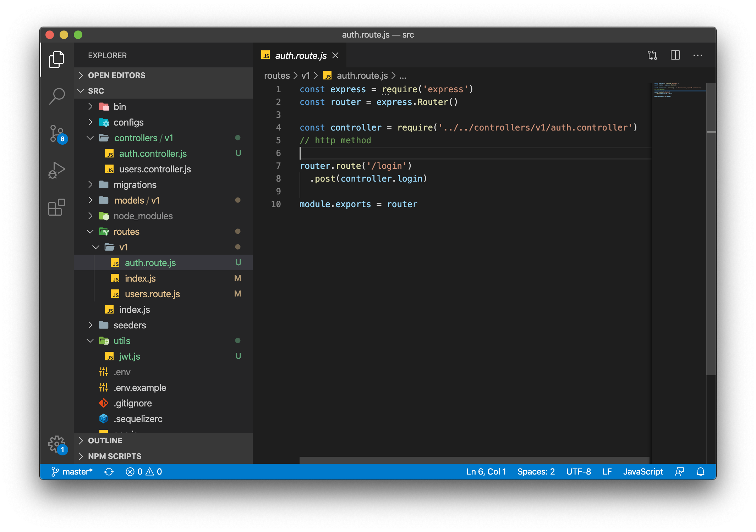Viewport: 756px width, 532px height.
Task: Click the master branch indicator
Action: pos(72,472)
